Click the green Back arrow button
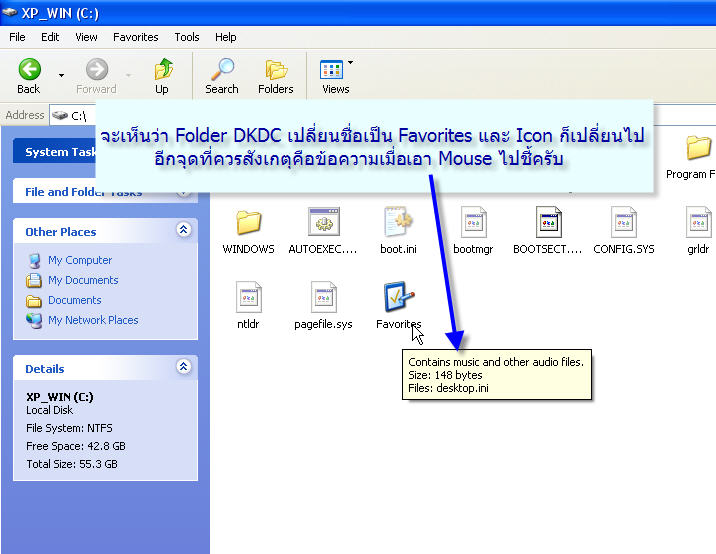The height and width of the screenshot is (554, 716). coord(29,69)
